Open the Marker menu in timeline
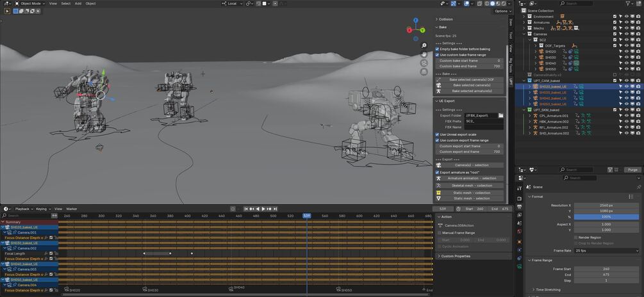The height and width of the screenshot is (297, 644). point(72,209)
